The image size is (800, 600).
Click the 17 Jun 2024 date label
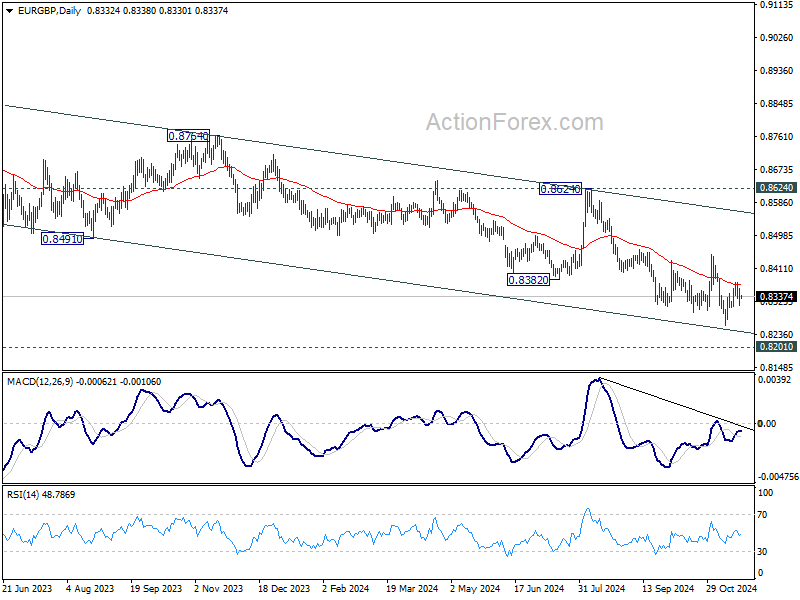point(539,589)
